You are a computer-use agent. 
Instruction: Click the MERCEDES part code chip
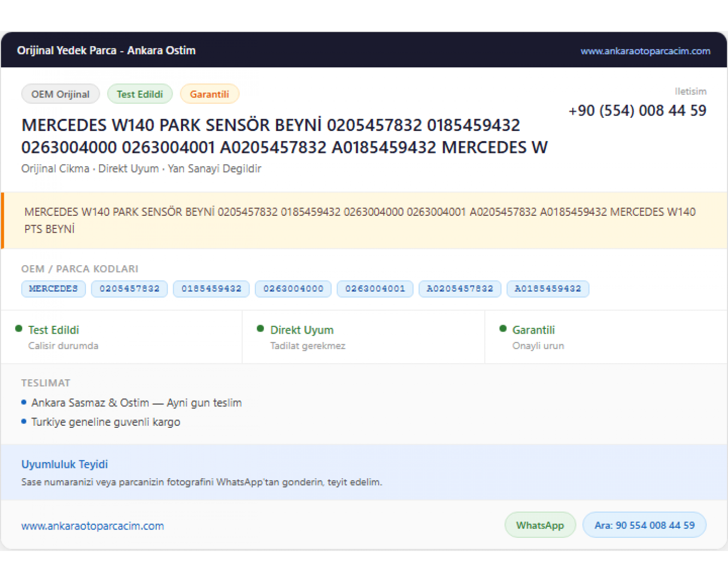pyautogui.click(x=53, y=289)
